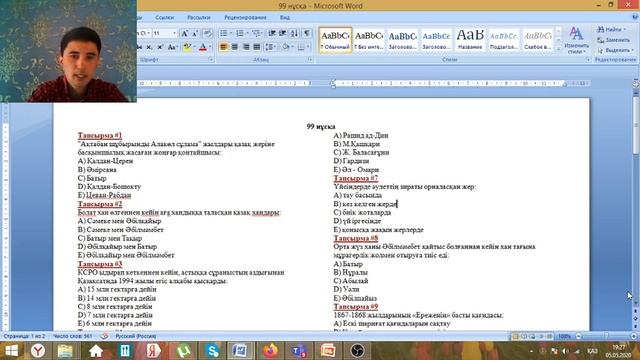Align text left
Screen dimensions: 640x360
click(223, 47)
